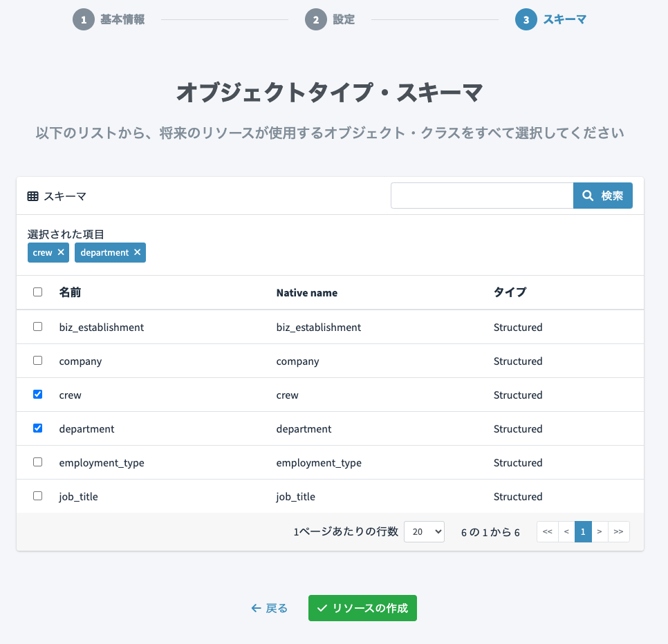Click the タイプ column header
Viewport: 668px width, 644px height.
[510, 292]
